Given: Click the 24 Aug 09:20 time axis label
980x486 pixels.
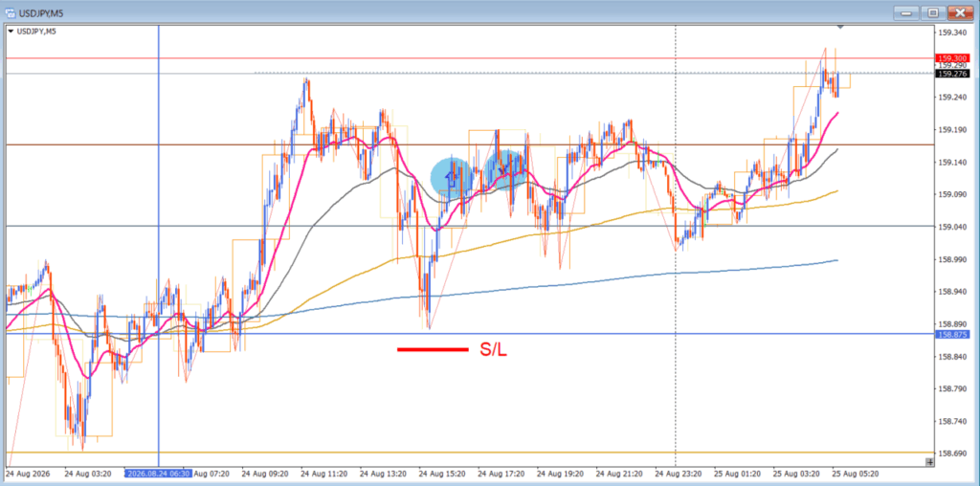Looking at the screenshot, I should pos(265,474).
